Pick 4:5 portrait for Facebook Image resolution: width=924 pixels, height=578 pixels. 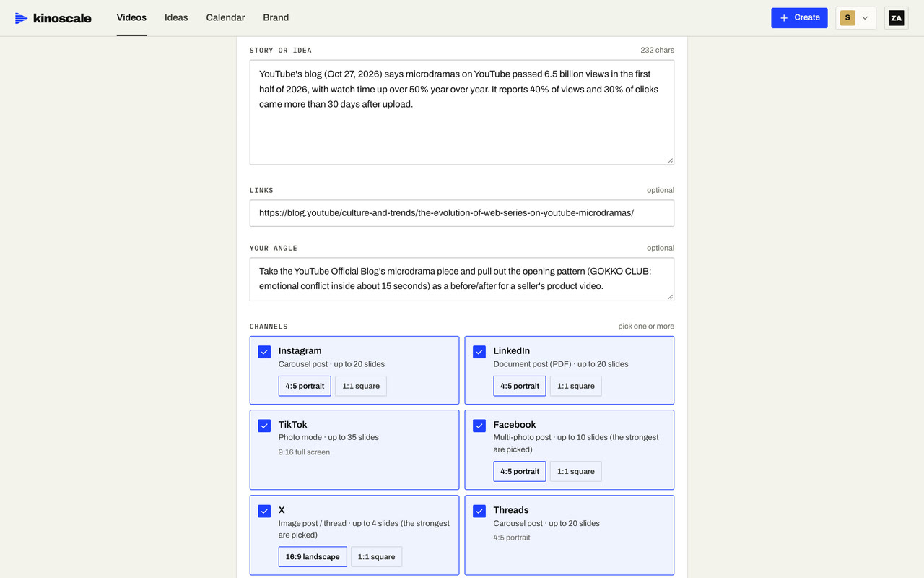pyautogui.click(x=520, y=471)
